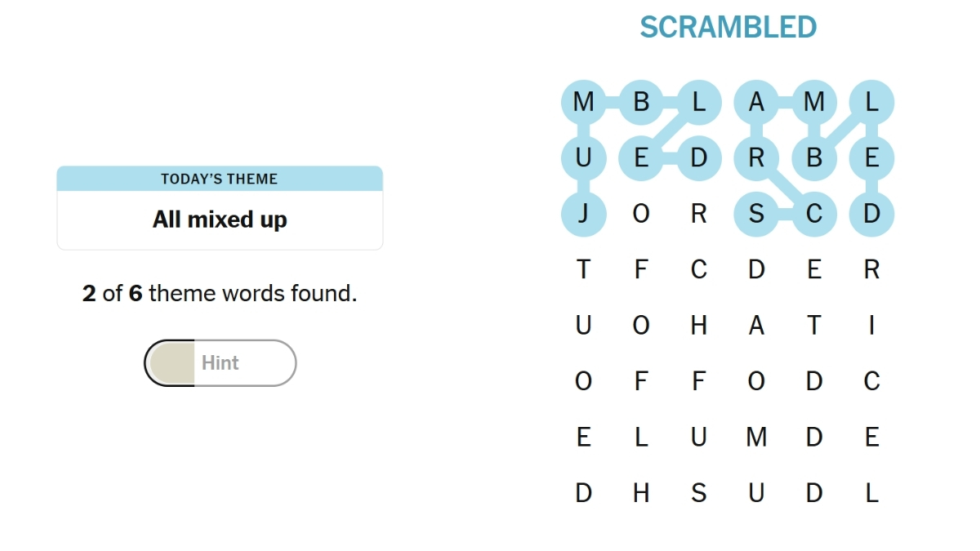This screenshot has width=980, height=551.
Task: Click the highlighted letter S
Action: click(x=756, y=214)
